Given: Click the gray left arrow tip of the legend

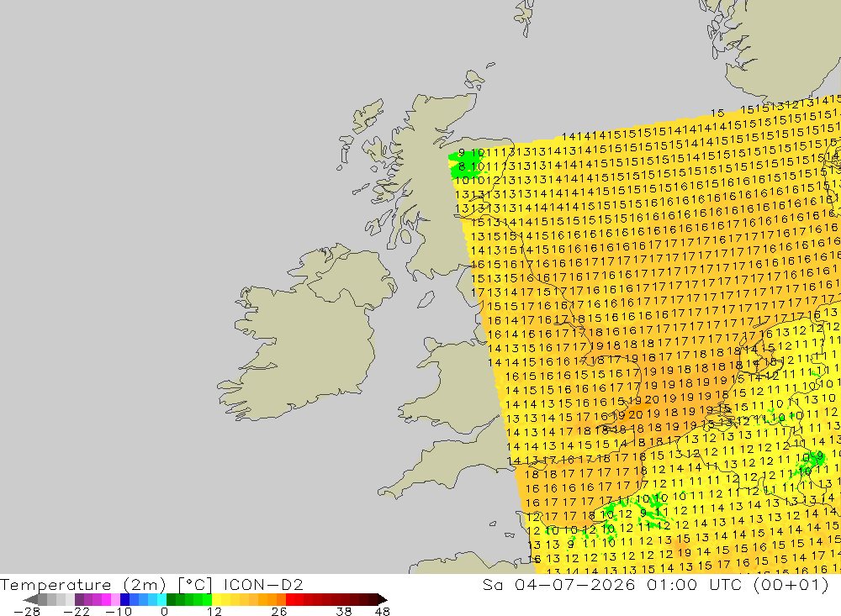Looking at the screenshot, I should (x=30, y=599).
